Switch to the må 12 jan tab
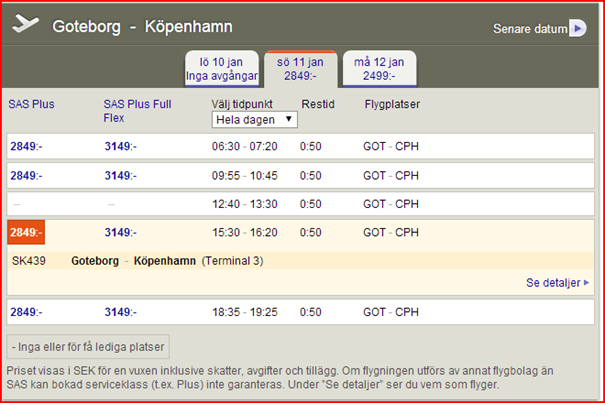The height and width of the screenshot is (403, 605). [x=379, y=67]
